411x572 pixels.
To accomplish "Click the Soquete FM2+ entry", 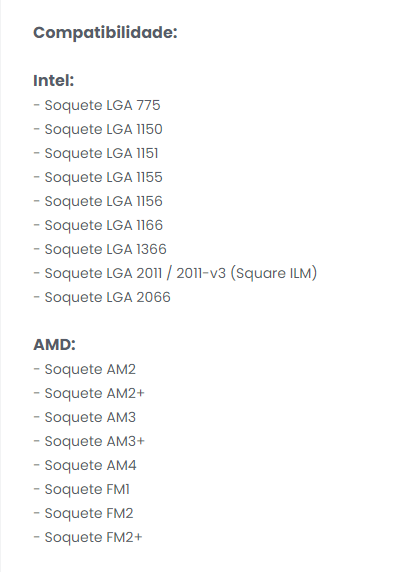I will pyautogui.click(x=88, y=538).
